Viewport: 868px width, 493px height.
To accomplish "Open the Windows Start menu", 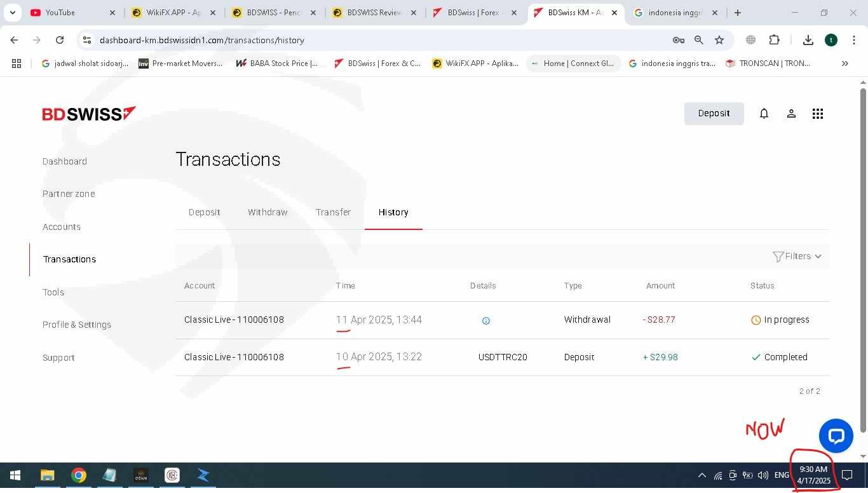I will (15, 475).
